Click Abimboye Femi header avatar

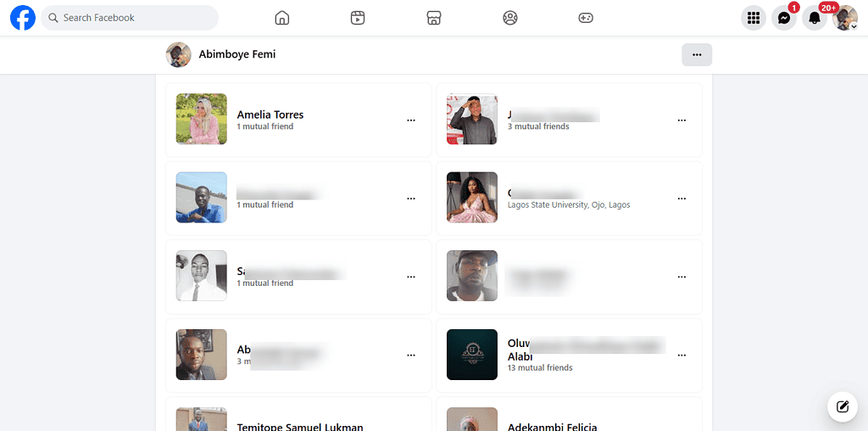pyautogui.click(x=178, y=55)
